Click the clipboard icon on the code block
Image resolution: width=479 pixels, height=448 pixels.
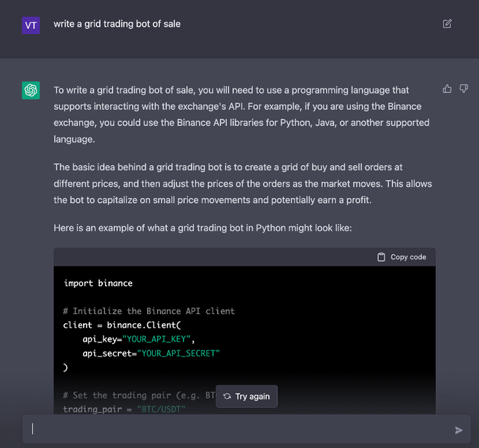pos(381,257)
